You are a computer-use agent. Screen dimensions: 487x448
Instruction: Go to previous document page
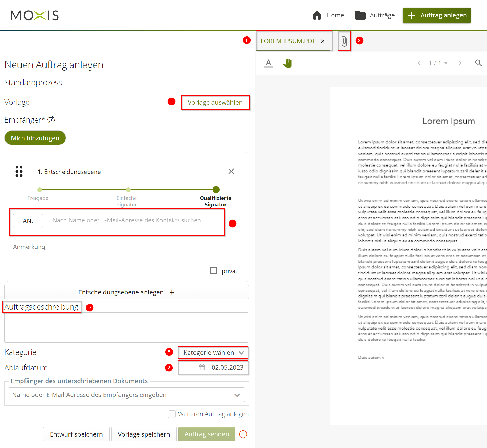pyautogui.click(x=419, y=63)
